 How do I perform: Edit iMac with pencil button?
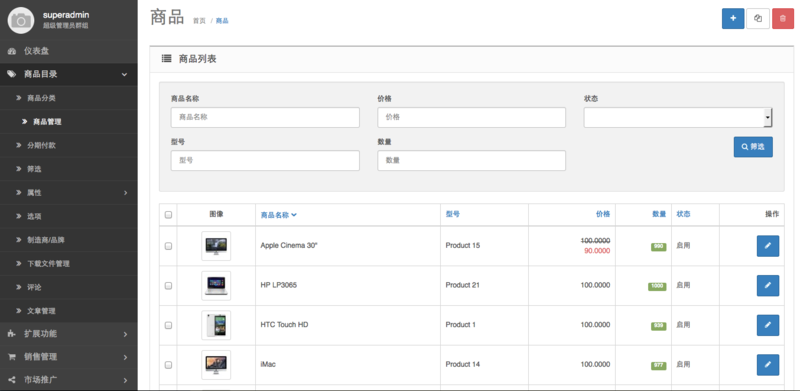pos(767,365)
